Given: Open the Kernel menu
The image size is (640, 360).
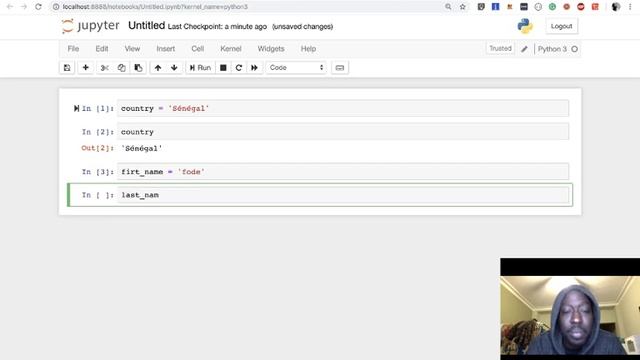Looking at the screenshot, I should 231,49.
